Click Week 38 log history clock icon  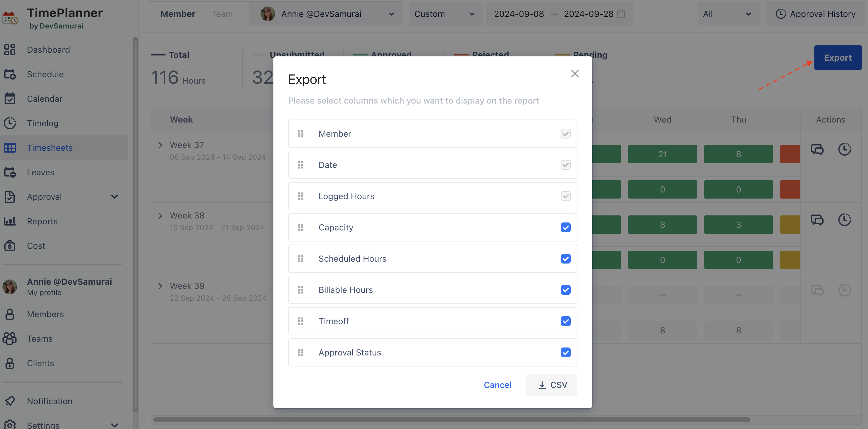click(844, 220)
